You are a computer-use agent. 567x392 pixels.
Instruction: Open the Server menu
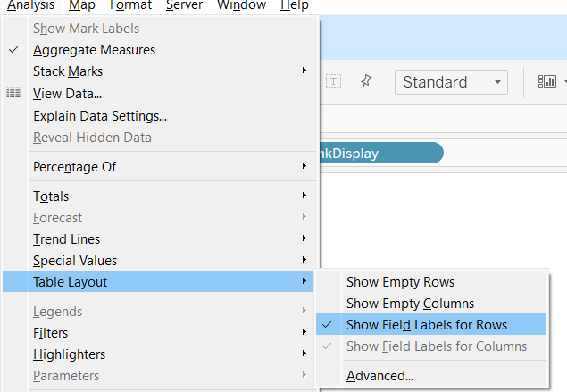pos(184,5)
